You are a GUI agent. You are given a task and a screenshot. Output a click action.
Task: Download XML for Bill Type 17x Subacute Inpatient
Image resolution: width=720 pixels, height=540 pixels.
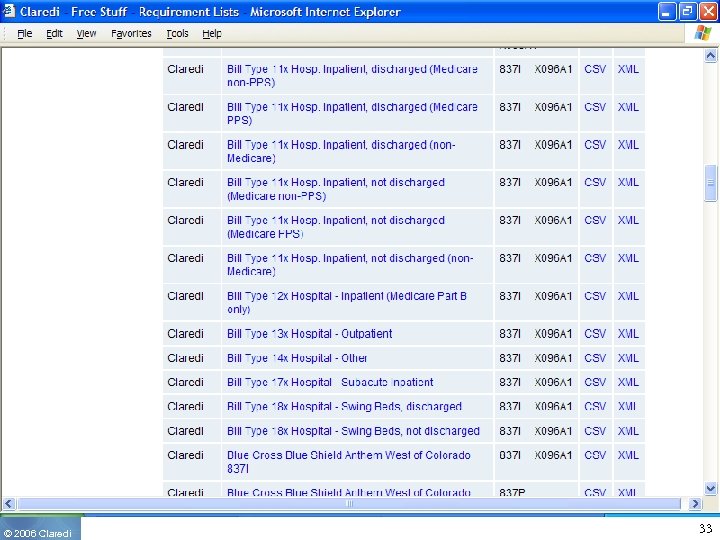[628, 382]
